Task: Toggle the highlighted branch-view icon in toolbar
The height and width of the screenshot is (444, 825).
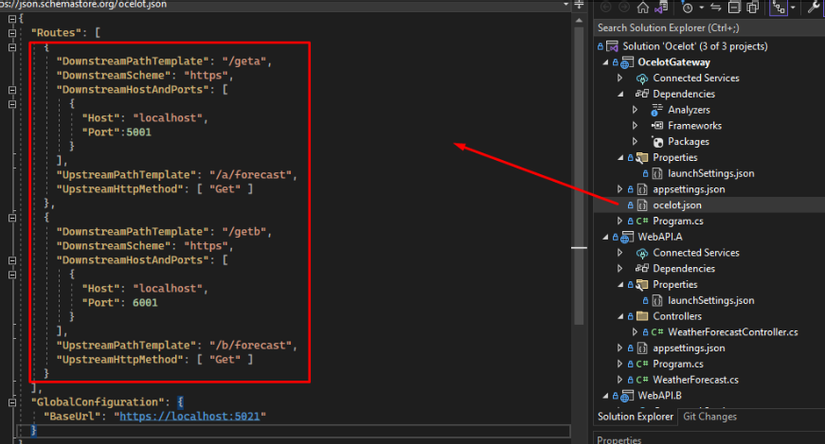Action: (779, 7)
